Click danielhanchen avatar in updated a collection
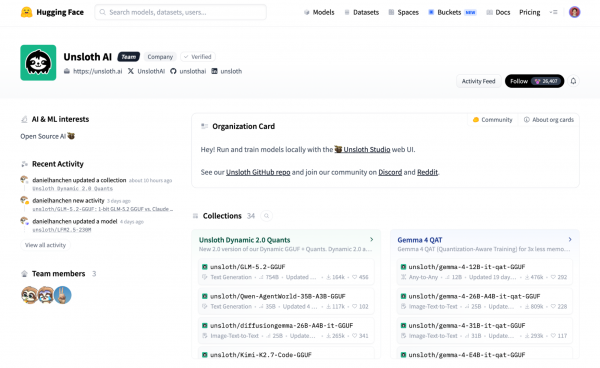 click(x=24, y=180)
